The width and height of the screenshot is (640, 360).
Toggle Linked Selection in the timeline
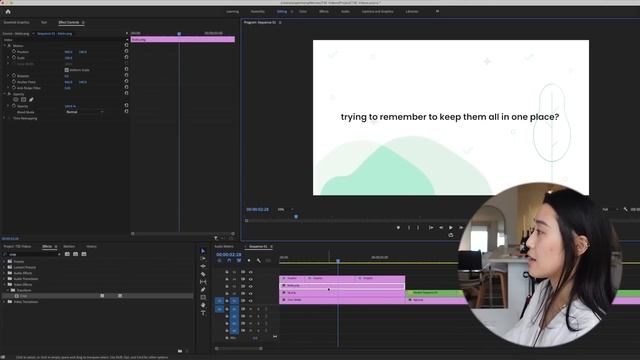click(239, 260)
